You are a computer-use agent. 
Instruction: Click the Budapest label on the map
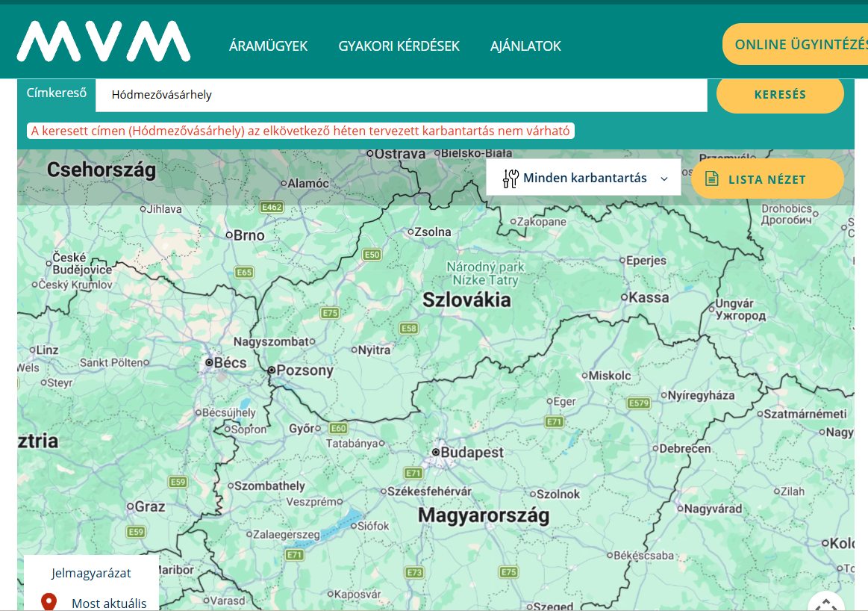pos(472,453)
